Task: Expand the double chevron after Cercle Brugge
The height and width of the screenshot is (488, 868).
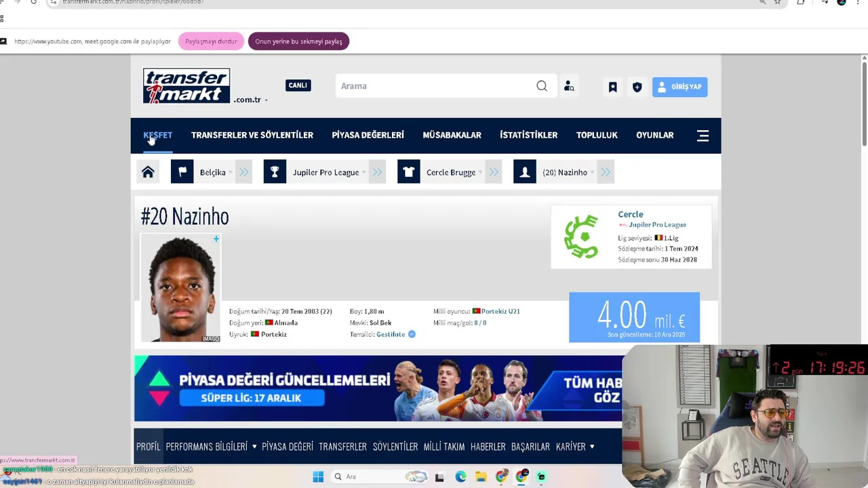Action: click(x=494, y=172)
